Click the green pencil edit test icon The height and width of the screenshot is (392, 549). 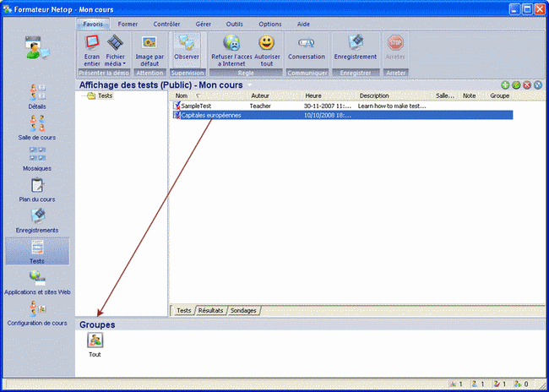pyautogui.click(x=516, y=85)
